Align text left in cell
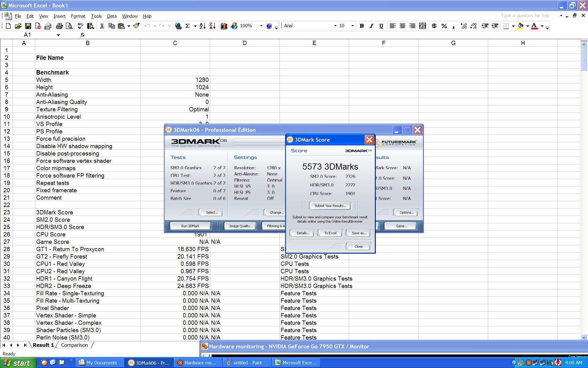The image size is (588, 368). (393, 26)
